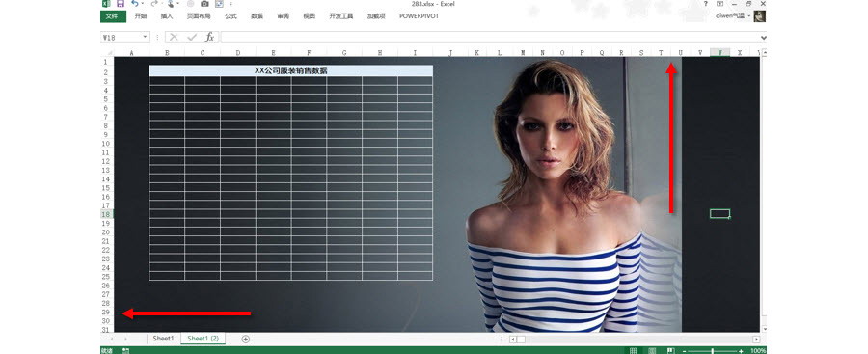Switch to Normal view in status bar
Screen dimensions: 868x354
point(634,351)
